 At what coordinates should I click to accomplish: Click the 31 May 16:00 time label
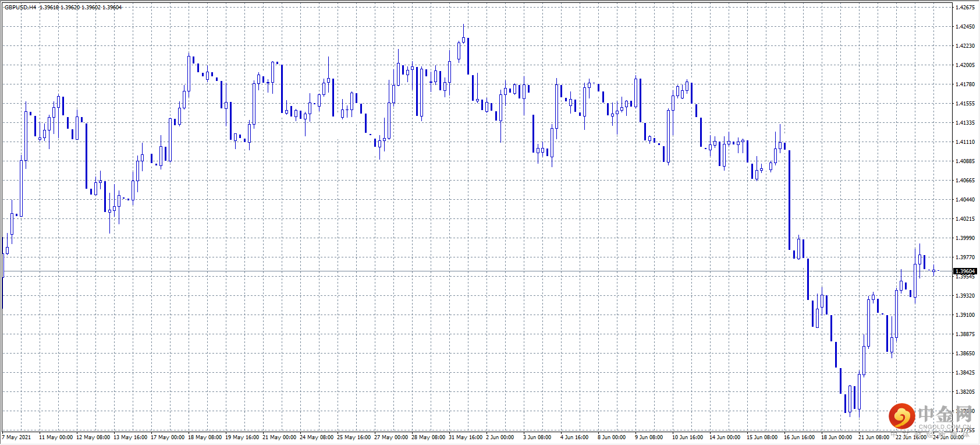pyautogui.click(x=466, y=437)
